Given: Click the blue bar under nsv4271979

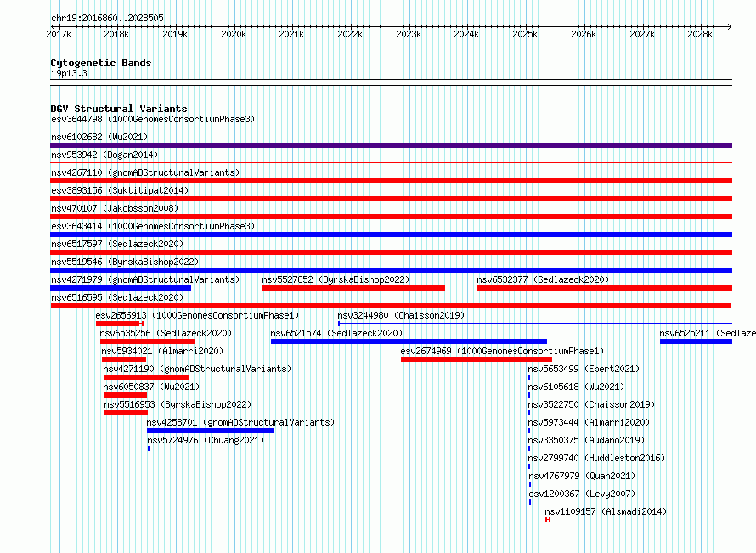Looking at the screenshot, I should click(121, 288).
